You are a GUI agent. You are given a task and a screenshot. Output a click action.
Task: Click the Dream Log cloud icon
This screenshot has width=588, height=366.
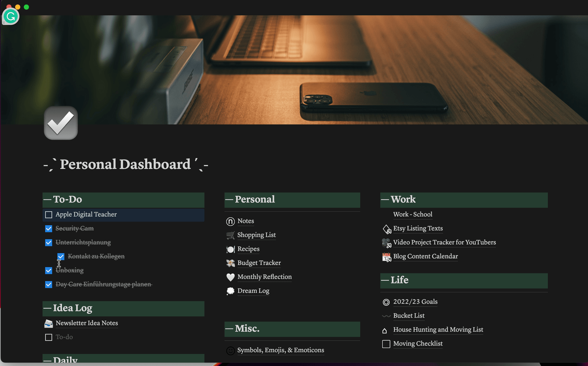coord(230,291)
